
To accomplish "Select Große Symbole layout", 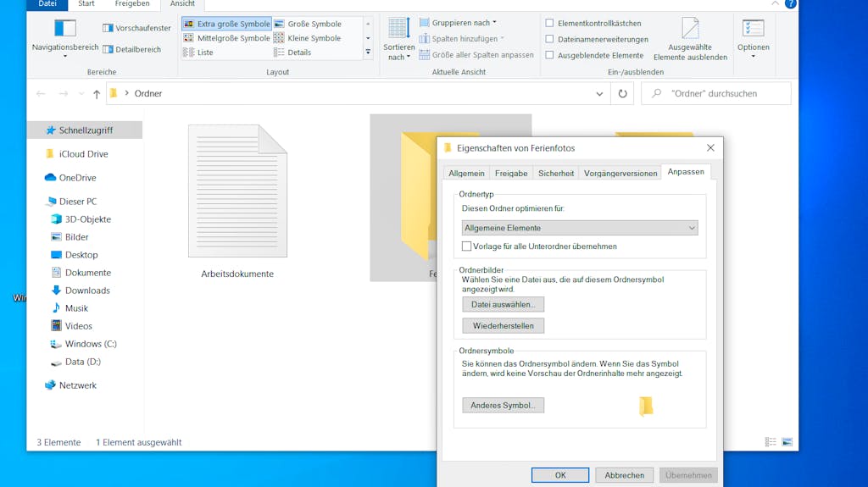I will coord(308,24).
